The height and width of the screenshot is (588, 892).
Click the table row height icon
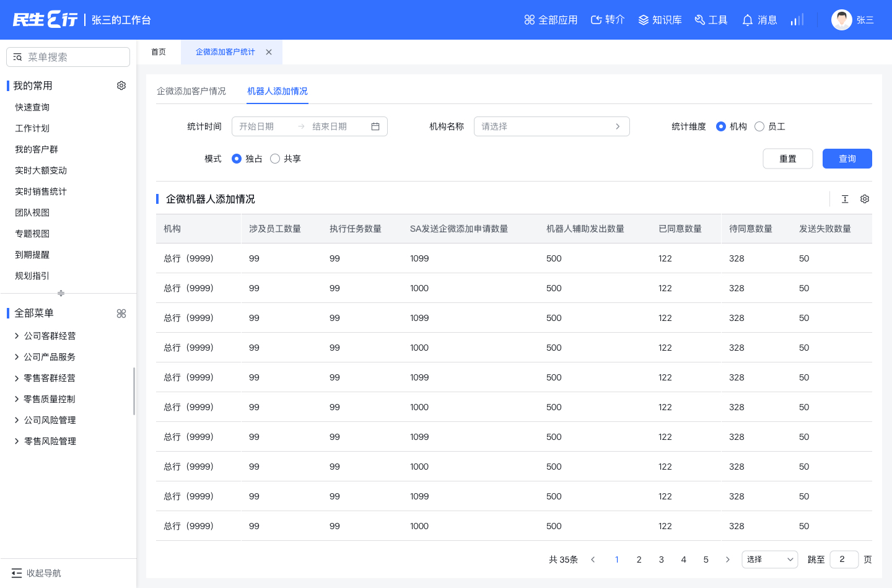pyautogui.click(x=845, y=199)
